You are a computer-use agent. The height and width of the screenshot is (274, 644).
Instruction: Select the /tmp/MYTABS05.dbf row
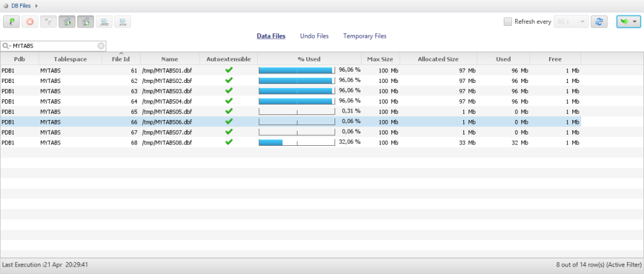(x=167, y=111)
